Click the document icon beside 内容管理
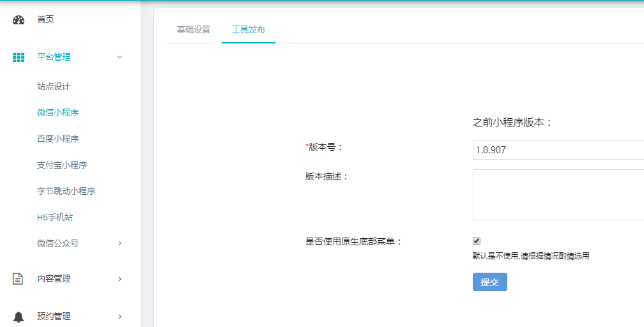Screen dimensions: 644x327 coord(19,279)
